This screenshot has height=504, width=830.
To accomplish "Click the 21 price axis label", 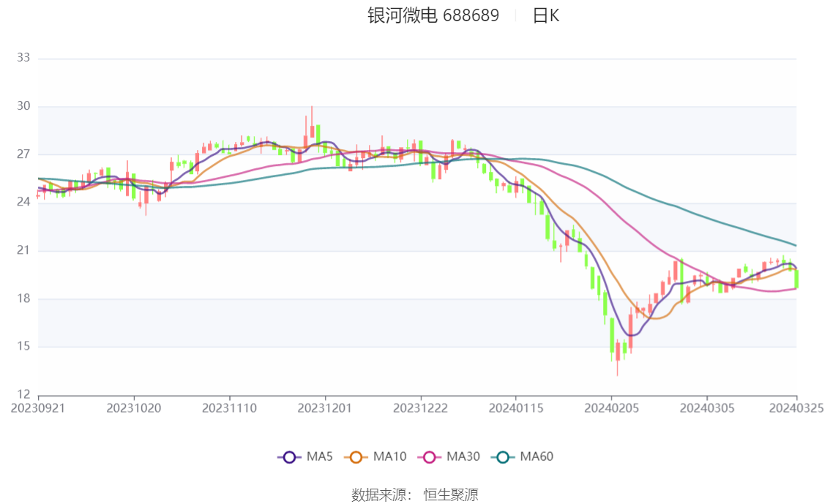I will click(23, 250).
